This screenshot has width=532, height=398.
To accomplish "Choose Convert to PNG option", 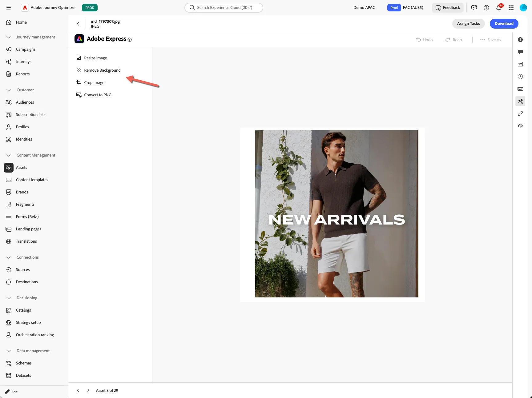I will coord(94,95).
